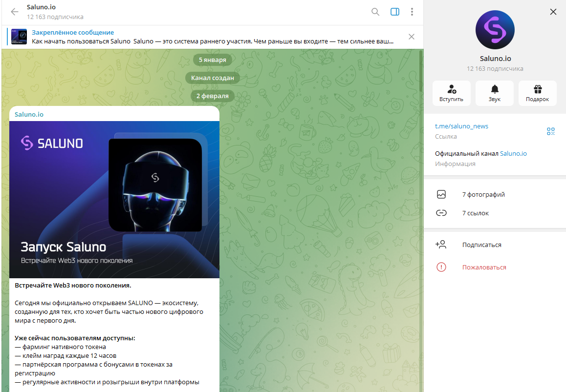Click the 2 февраля date badge

pos(212,96)
